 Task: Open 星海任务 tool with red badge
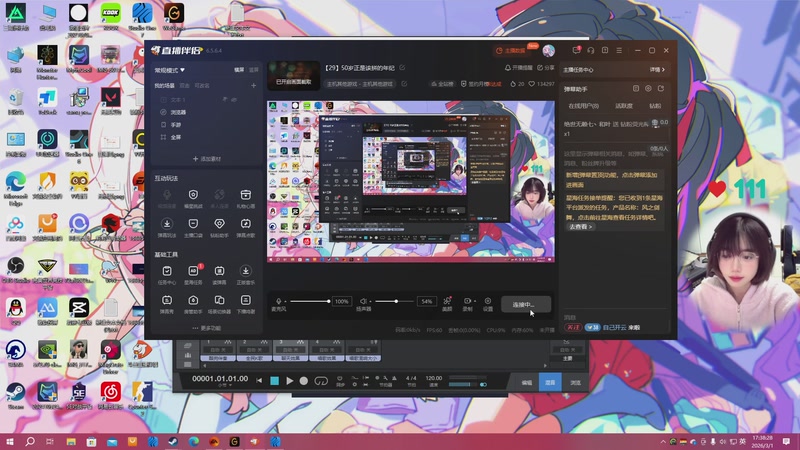[193, 271]
